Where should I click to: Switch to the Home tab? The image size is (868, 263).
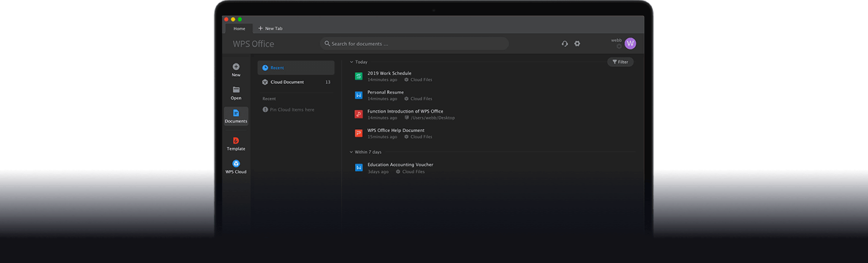click(x=239, y=28)
